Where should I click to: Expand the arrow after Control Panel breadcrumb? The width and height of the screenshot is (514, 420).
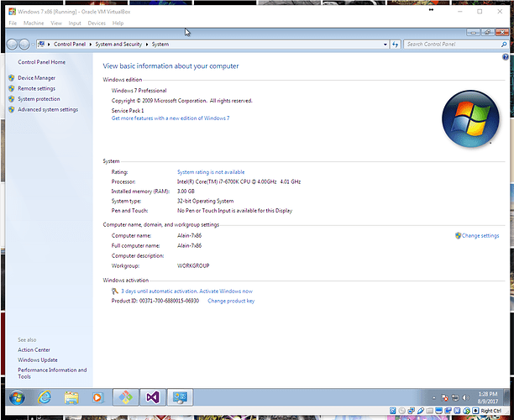point(91,45)
